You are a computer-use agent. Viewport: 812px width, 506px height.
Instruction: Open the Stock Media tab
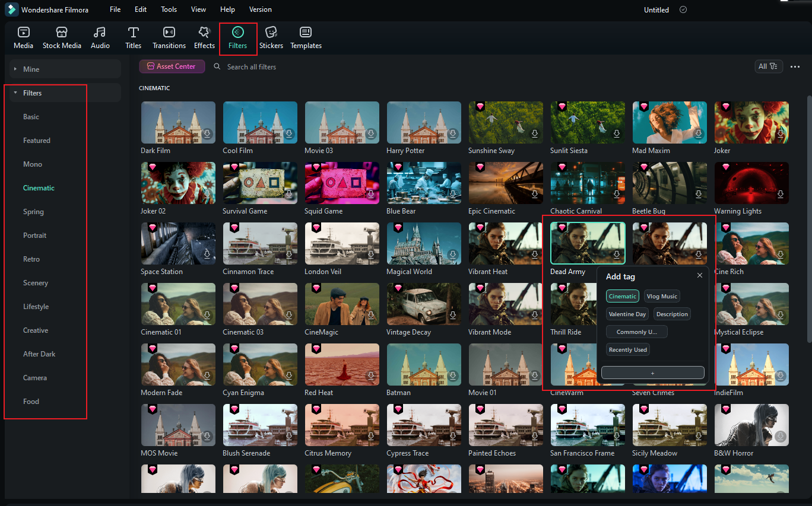[x=62, y=38]
